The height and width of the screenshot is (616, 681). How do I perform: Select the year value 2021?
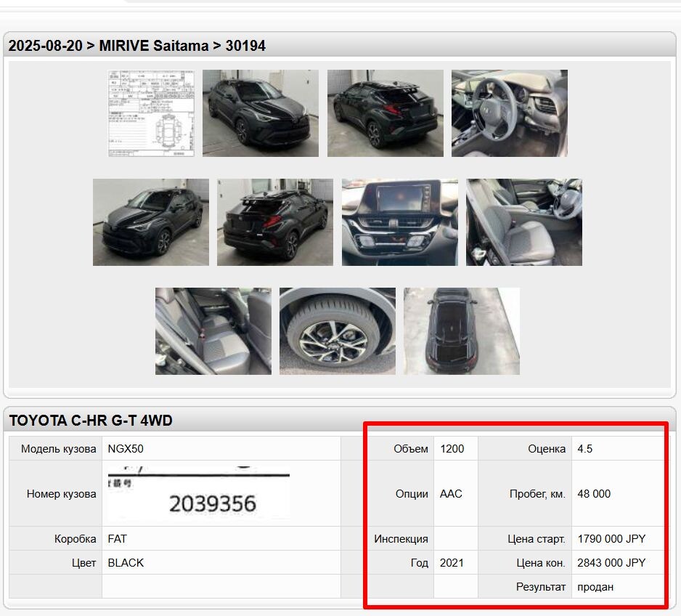tap(452, 562)
